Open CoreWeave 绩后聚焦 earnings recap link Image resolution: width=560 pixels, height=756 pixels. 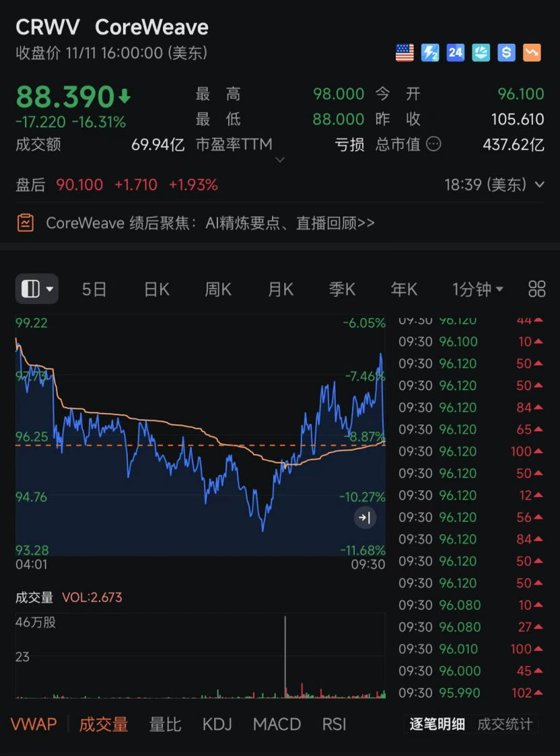210,223
